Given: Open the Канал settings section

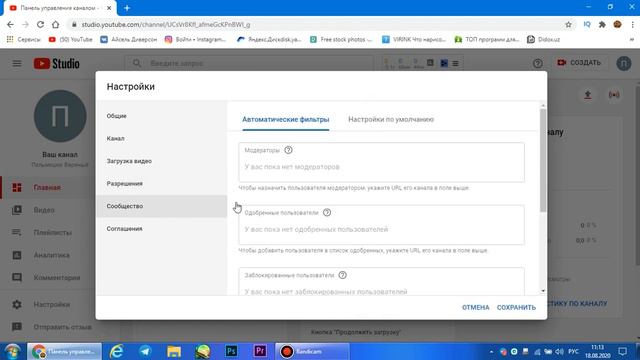Looking at the screenshot, I should click(x=162, y=138).
